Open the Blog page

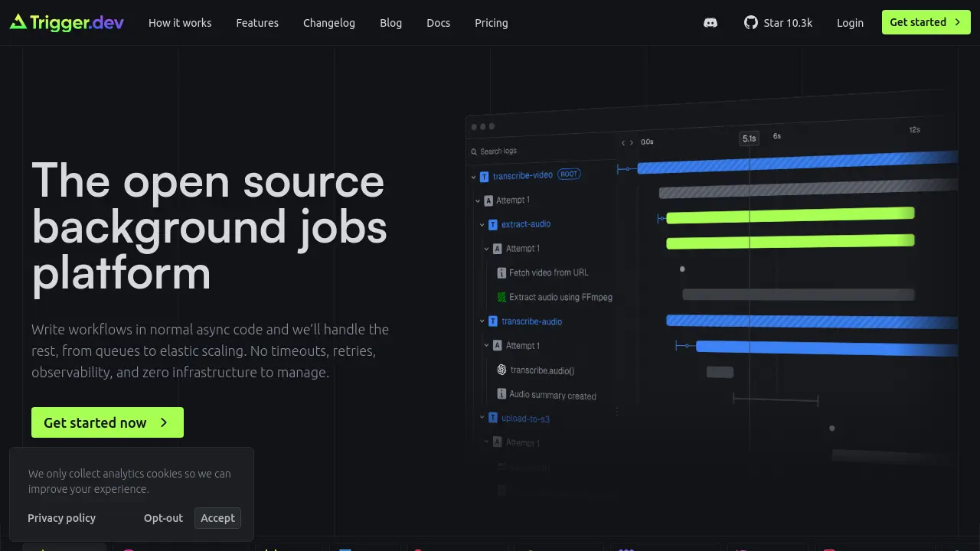[x=390, y=23]
